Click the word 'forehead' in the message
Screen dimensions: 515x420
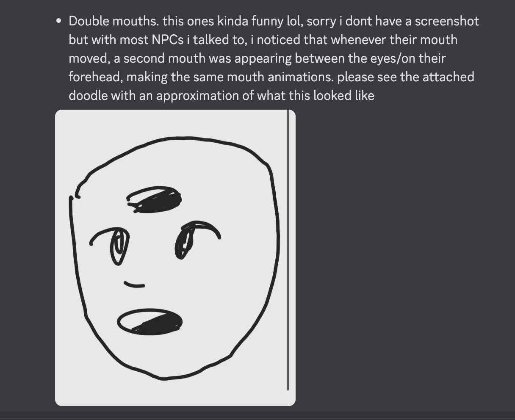(96, 77)
